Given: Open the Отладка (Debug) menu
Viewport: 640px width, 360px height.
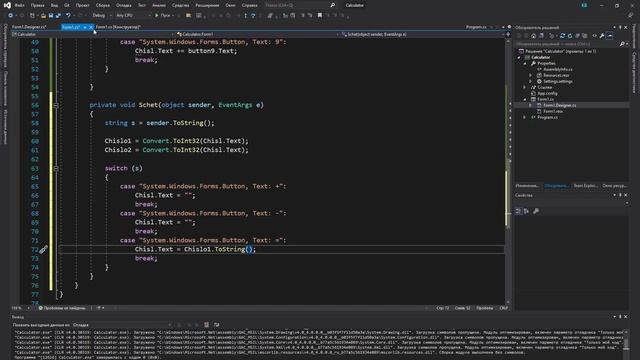Looking at the screenshot, I should click(x=123, y=5).
